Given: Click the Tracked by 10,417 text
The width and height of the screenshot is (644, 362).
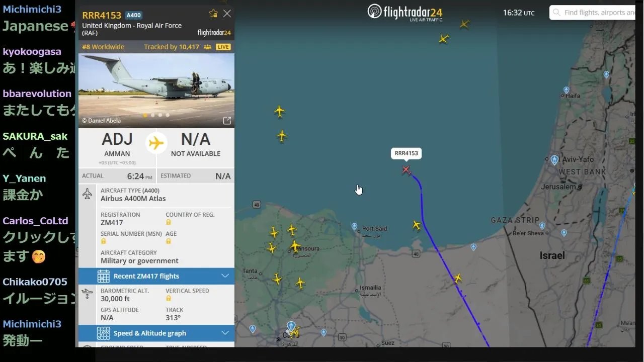Looking at the screenshot, I should [x=172, y=47].
